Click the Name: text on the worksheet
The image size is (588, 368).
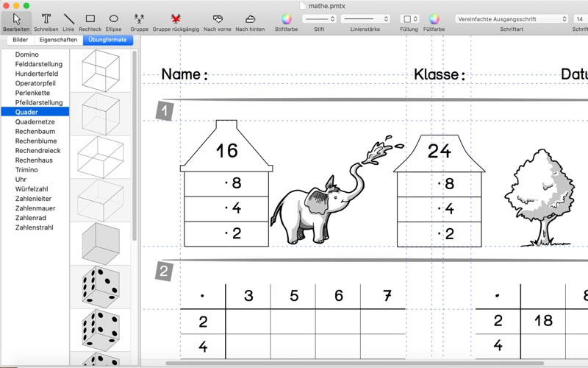184,74
